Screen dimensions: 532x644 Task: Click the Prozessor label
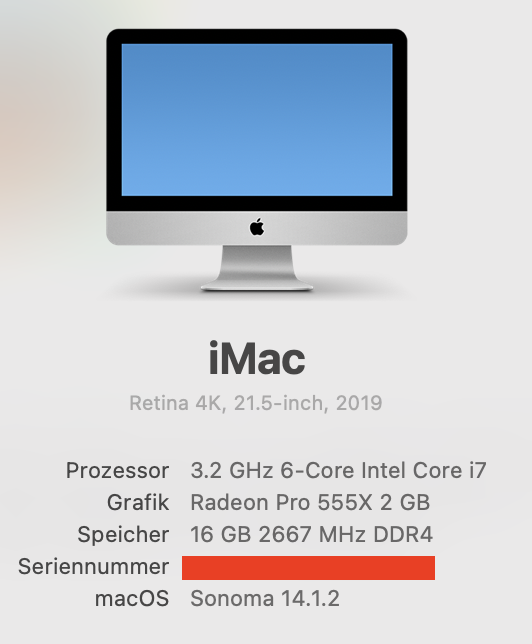coord(117,470)
